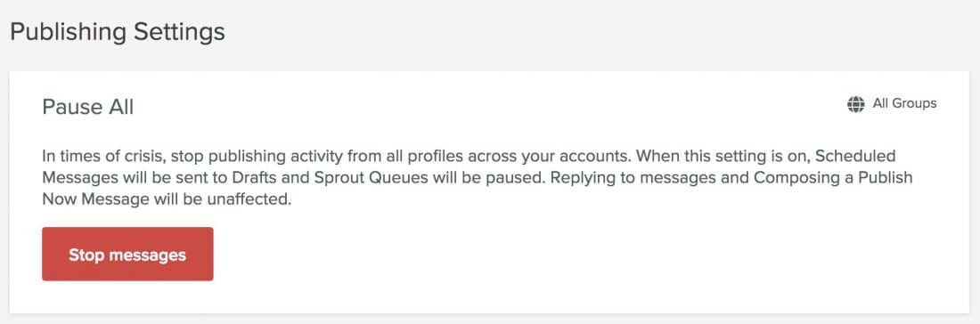Click the word 'unaffected' in the description
The width and height of the screenshot is (980, 324).
coord(257,199)
